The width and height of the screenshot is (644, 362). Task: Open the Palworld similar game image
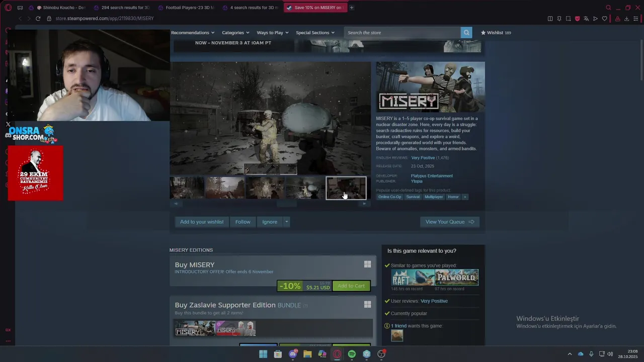[457, 278]
